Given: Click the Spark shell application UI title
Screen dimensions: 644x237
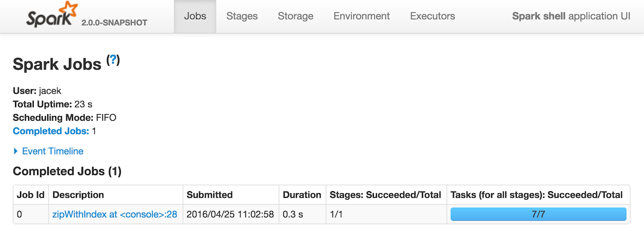Looking at the screenshot, I should click(x=571, y=16).
